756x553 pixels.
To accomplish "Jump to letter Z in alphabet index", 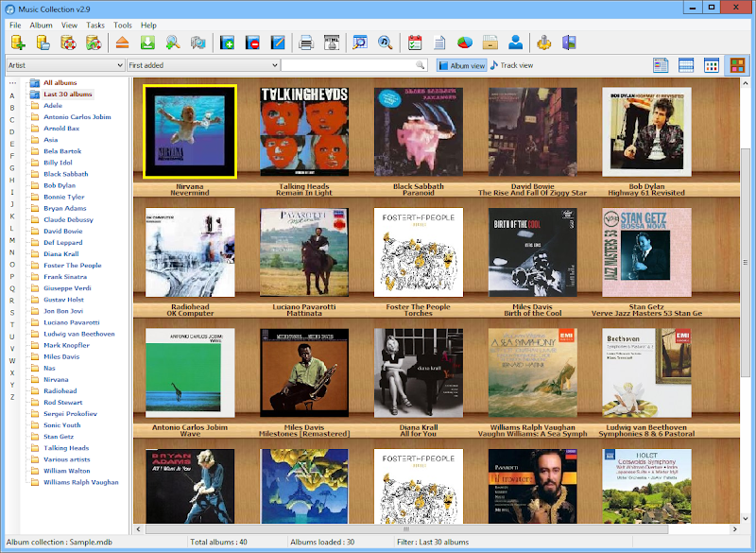I will 12,397.
